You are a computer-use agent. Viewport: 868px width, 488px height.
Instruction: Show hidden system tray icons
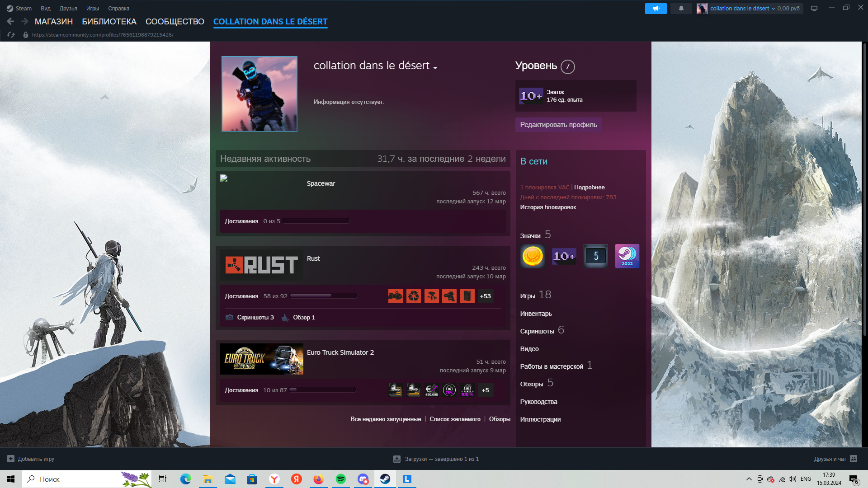click(x=749, y=479)
